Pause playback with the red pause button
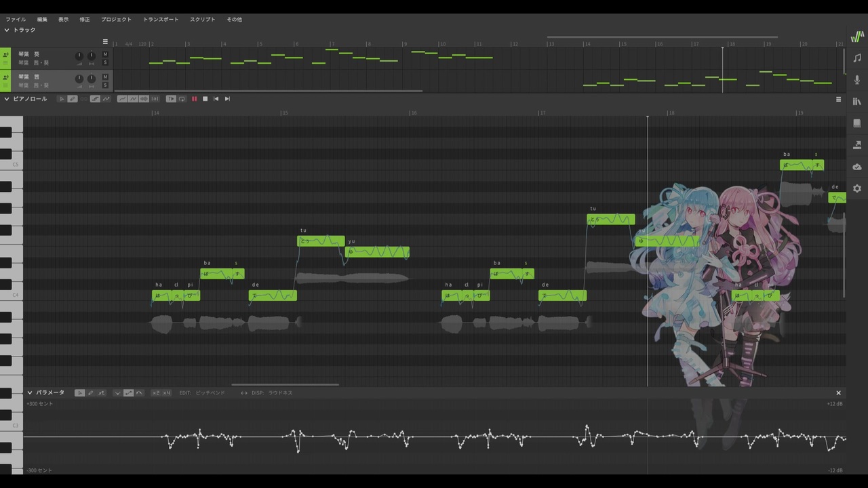 [194, 99]
